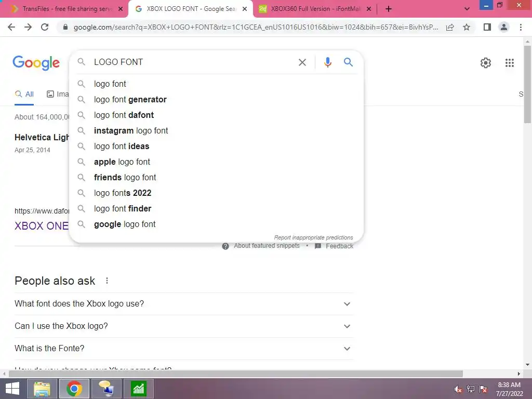The width and height of the screenshot is (532, 399).
Task: Open the Action Center flag tray icon
Action: click(483, 390)
